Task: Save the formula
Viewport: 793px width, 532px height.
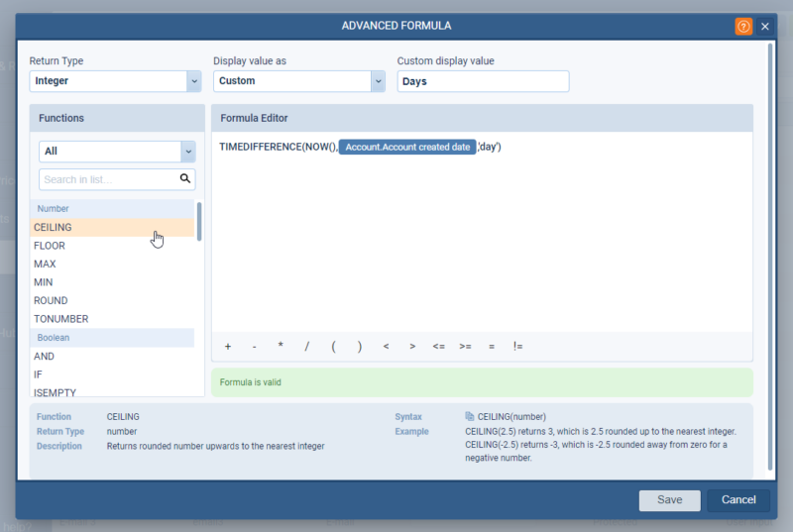Action: point(670,500)
